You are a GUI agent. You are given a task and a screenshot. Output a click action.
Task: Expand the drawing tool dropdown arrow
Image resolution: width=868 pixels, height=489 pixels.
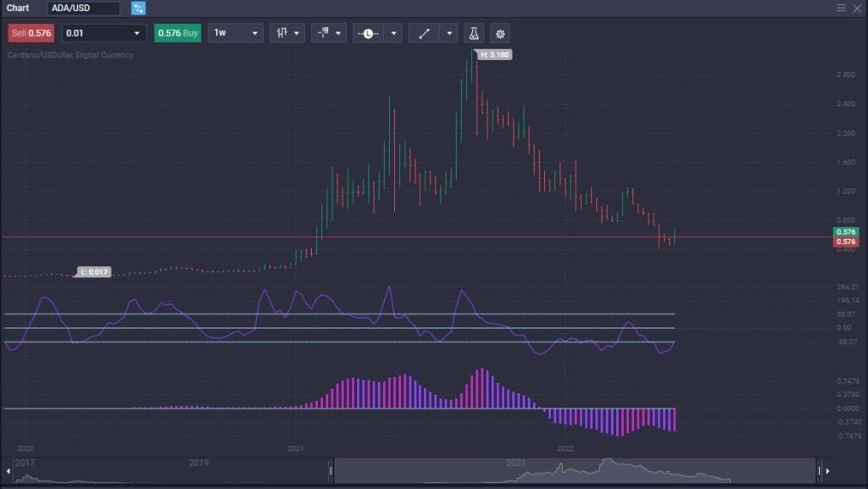coord(448,33)
